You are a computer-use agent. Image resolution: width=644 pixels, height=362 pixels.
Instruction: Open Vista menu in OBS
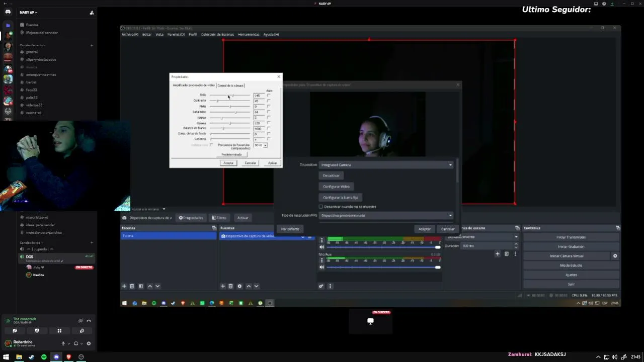coord(159,35)
